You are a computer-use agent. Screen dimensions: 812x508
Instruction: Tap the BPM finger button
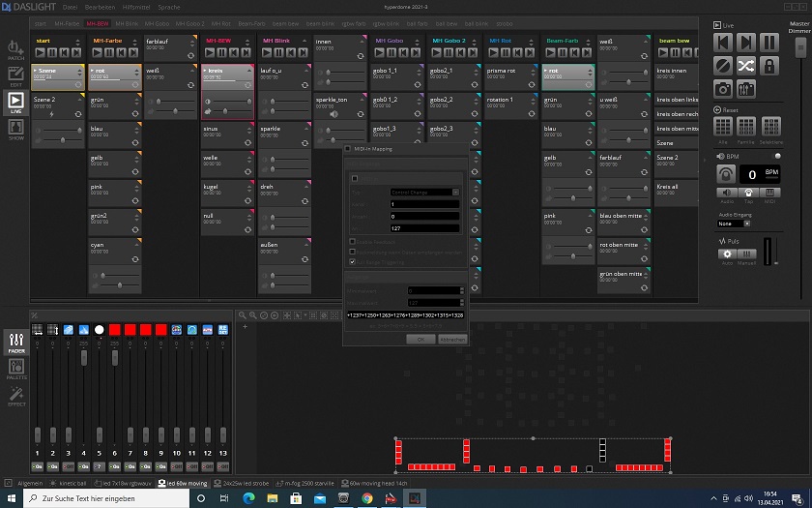726,173
